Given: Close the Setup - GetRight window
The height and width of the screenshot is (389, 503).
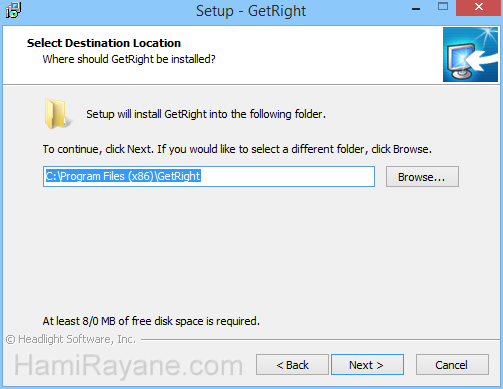Looking at the screenshot, I should click(x=479, y=8).
